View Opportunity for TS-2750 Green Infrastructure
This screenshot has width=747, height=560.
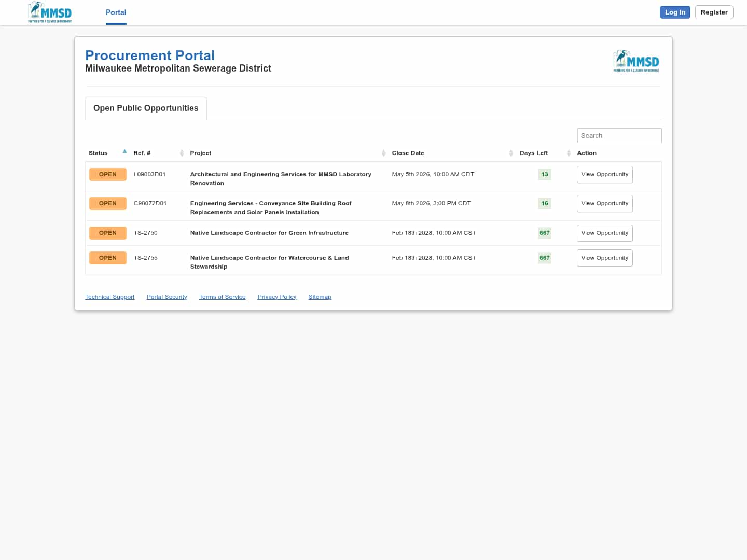pos(604,233)
